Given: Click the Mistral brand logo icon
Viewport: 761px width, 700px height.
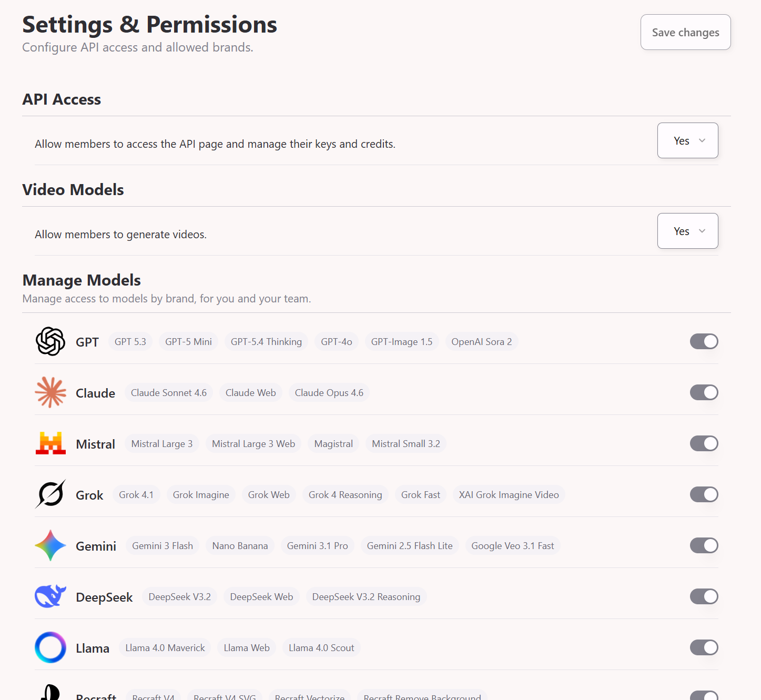Looking at the screenshot, I should click(x=50, y=443).
